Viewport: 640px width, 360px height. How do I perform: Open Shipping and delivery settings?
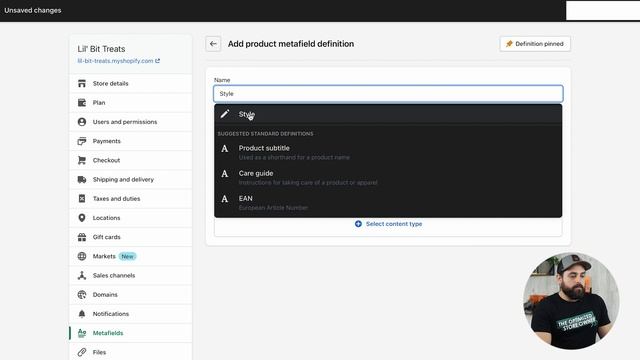131,179
